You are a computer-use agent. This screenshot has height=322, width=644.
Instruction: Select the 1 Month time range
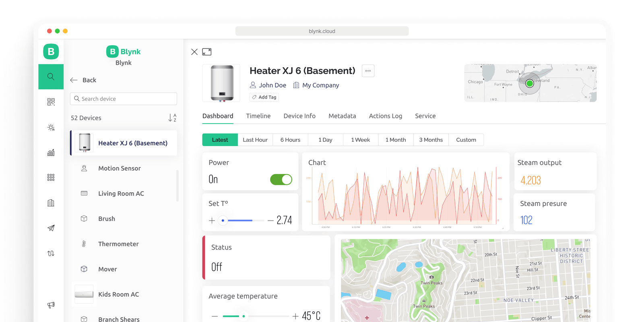pos(396,140)
